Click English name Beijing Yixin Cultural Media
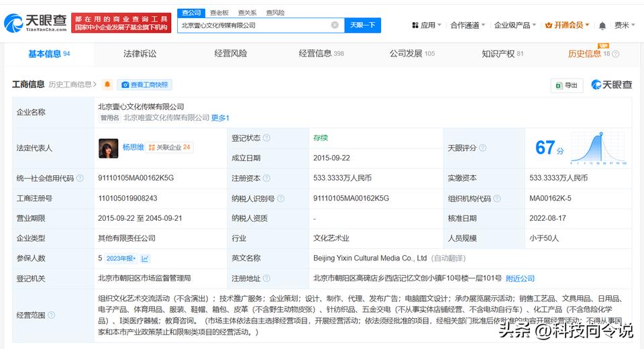 (370, 258)
